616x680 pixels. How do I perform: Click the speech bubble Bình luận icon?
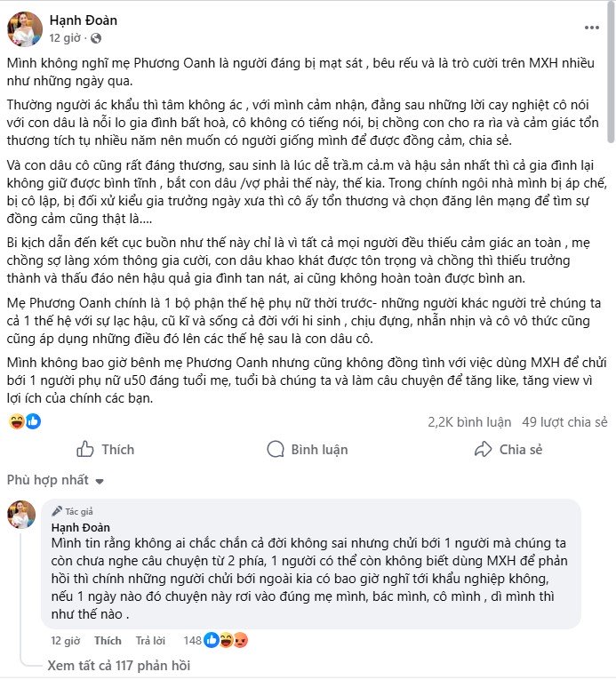coord(275,449)
